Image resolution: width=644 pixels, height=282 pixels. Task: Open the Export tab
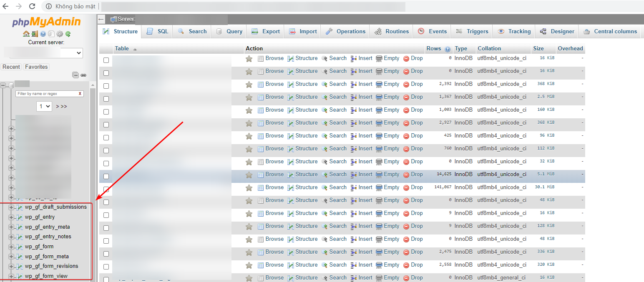point(265,32)
